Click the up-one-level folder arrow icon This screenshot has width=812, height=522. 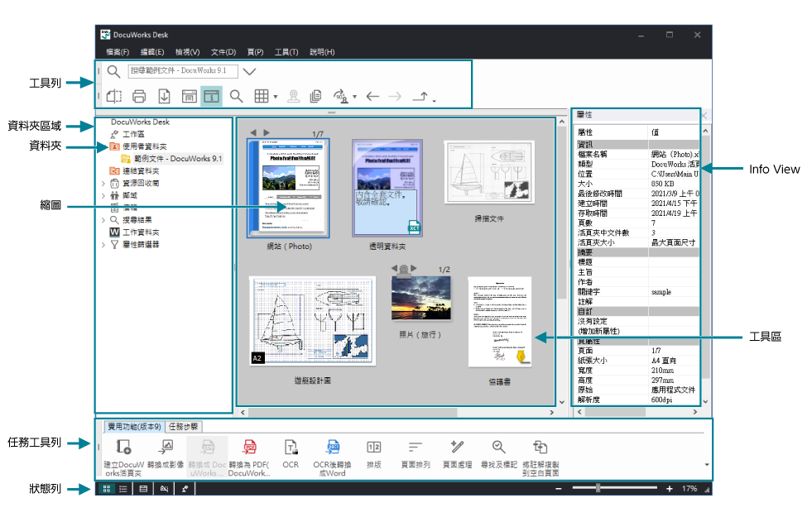point(421,96)
